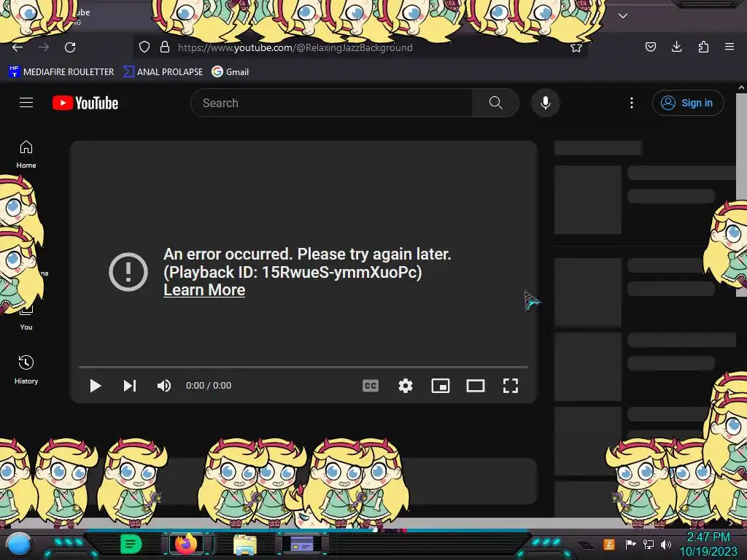Open the Gmail bookmark
Image resolution: width=747 pixels, height=560 pixels.
[231, 72]
